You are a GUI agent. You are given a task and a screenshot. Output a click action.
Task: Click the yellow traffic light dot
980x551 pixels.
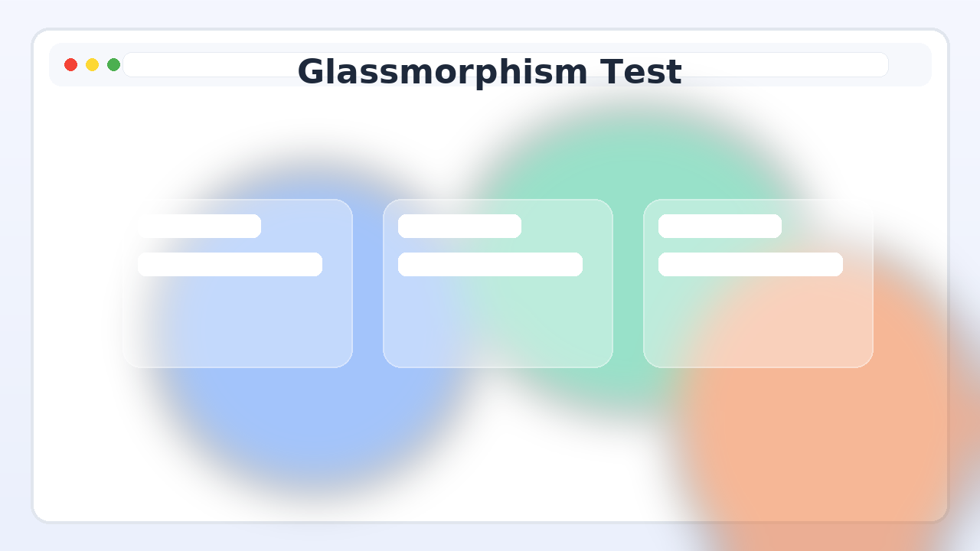point(92,65)
